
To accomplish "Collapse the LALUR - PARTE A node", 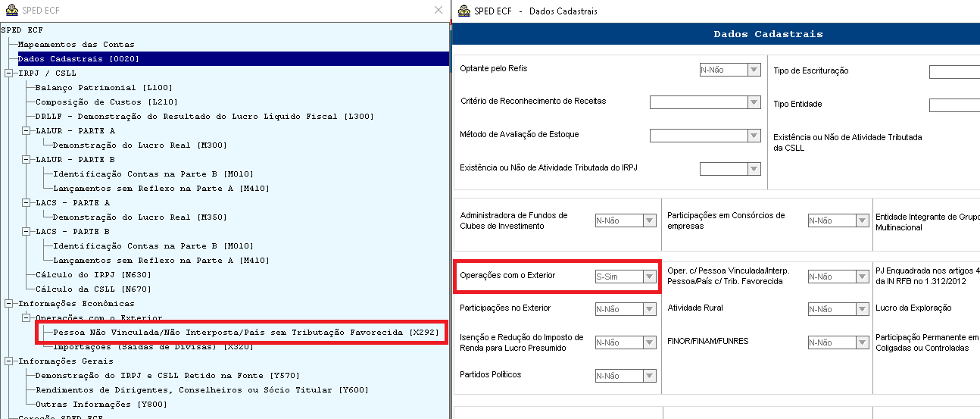I will click(26, 131).
